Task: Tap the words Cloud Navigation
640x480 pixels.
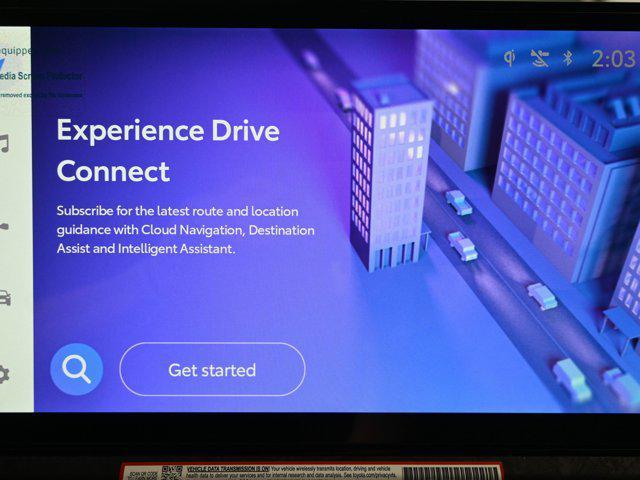Action: pos(190,230)
